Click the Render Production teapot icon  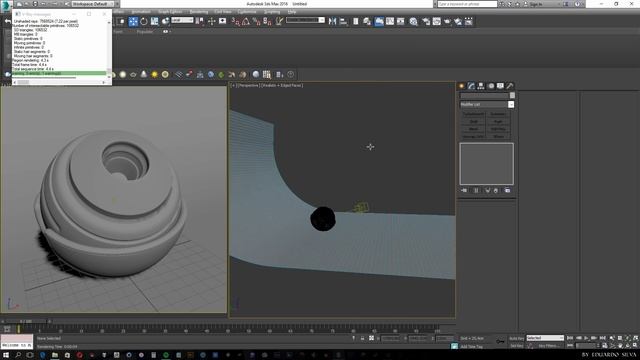pyautogui.click(x=447, y=21)
